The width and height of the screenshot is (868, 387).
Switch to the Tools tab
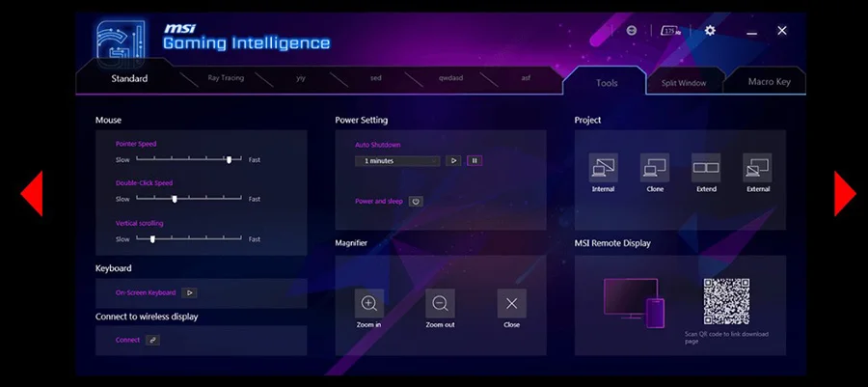coord(607,83)
